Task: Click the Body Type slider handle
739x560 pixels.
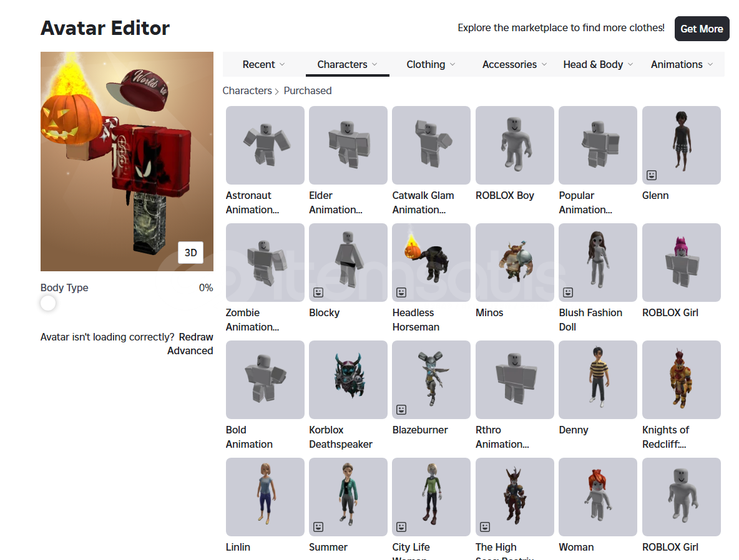Action: 48,303
